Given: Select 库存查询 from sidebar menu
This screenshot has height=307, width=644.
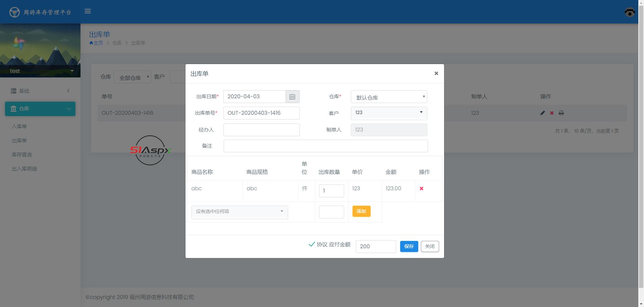Looking at the screenshot, I should click(22, 155).
